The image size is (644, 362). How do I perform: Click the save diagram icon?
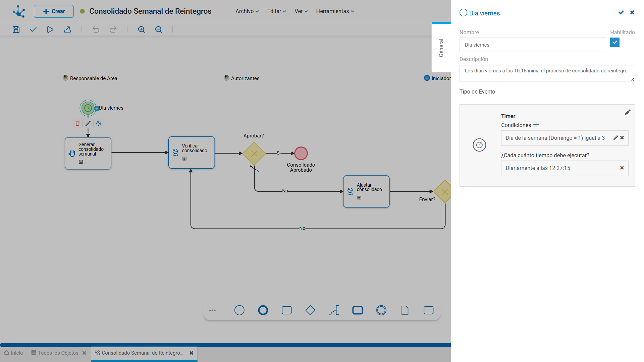pyautogui.click(x=16, y=29)
